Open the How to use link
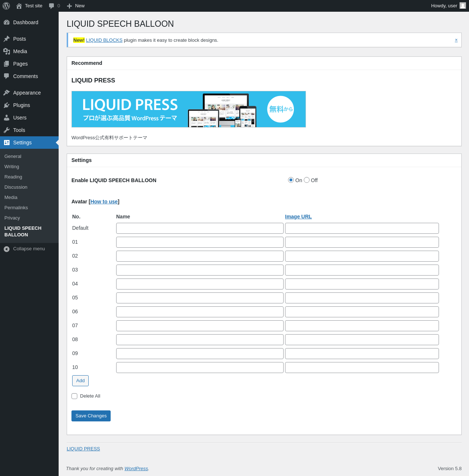Screen dimensions: 469x476 tap(104, 202)
